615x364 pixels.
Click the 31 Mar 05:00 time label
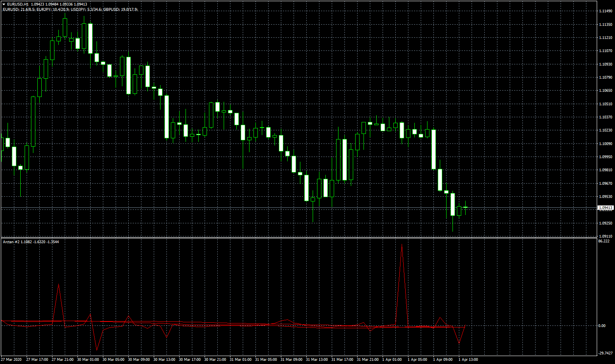click(266, 360)
